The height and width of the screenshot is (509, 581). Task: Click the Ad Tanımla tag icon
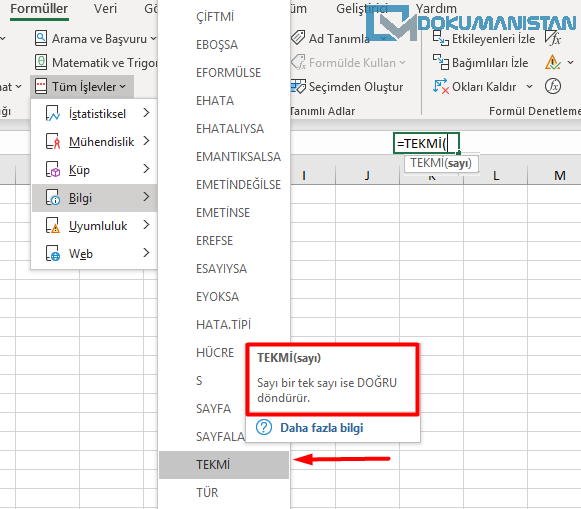click(x=298, y=38)
